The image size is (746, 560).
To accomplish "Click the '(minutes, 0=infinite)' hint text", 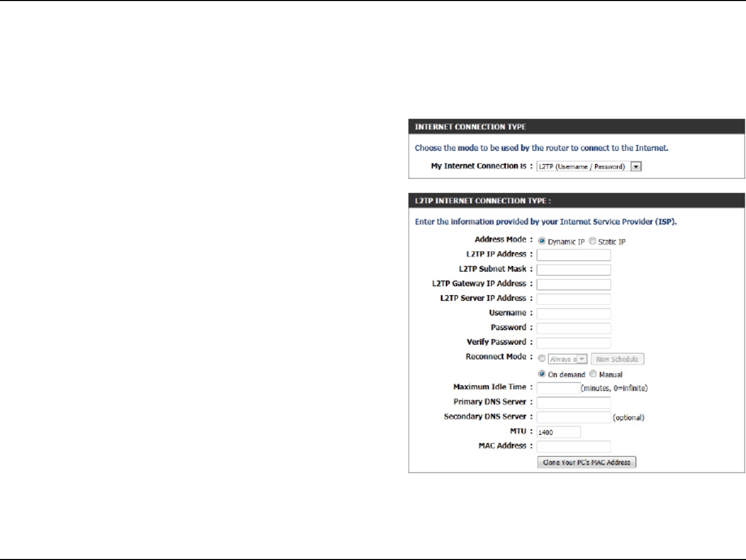I will click(614, 388).
